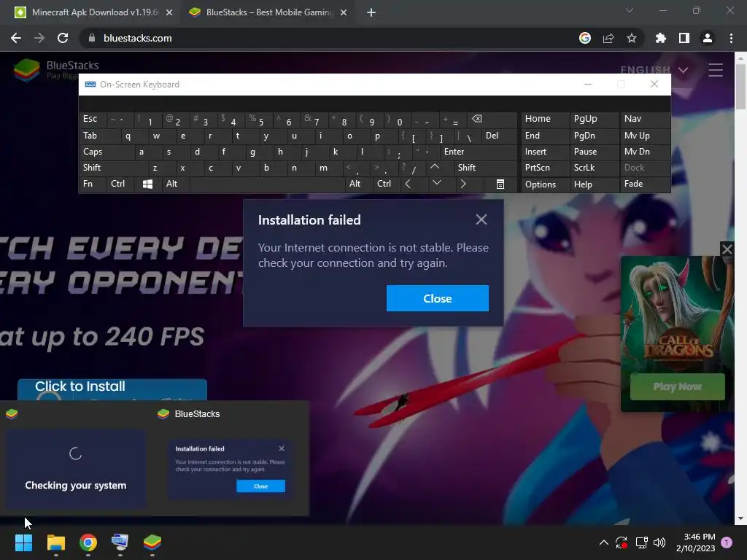Viewport: 747px width, 560px height.
Task: Click the left arrow key
Action: coord(408,184)
